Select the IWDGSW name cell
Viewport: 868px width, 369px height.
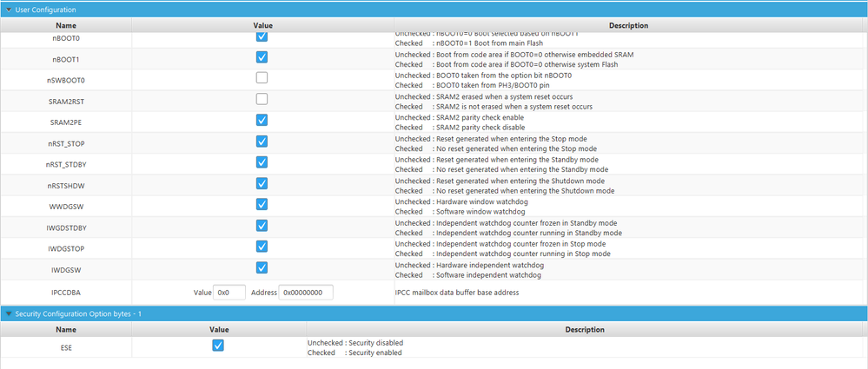point(66,269)
